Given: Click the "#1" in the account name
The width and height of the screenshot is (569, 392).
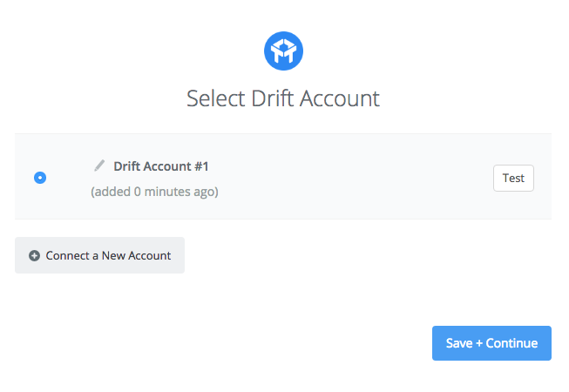Looking at the screenshot, I should point(201,166).
